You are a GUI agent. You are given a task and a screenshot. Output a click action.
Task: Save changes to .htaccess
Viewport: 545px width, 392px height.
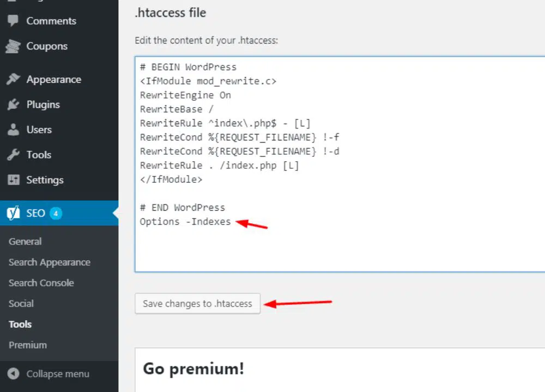click(197, 303)
